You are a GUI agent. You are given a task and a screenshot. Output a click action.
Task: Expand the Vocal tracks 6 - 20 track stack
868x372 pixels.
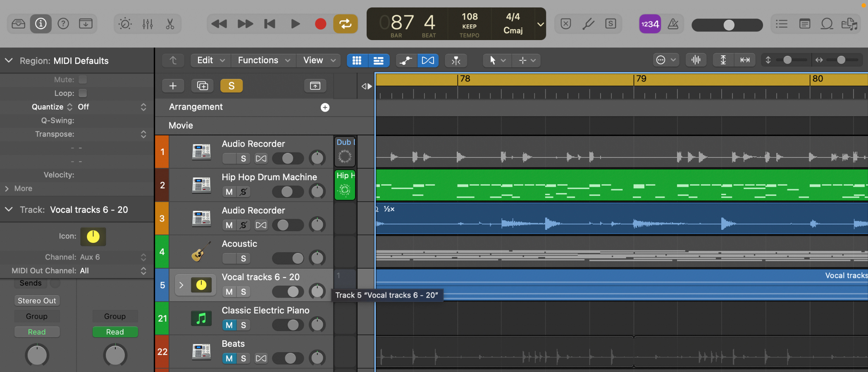coord(181,285)
